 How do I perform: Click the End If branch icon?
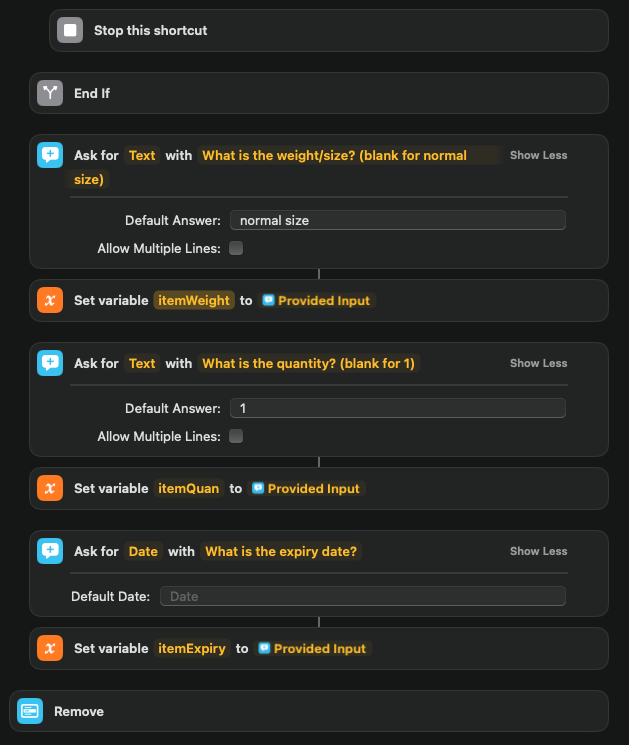(50, 93)
